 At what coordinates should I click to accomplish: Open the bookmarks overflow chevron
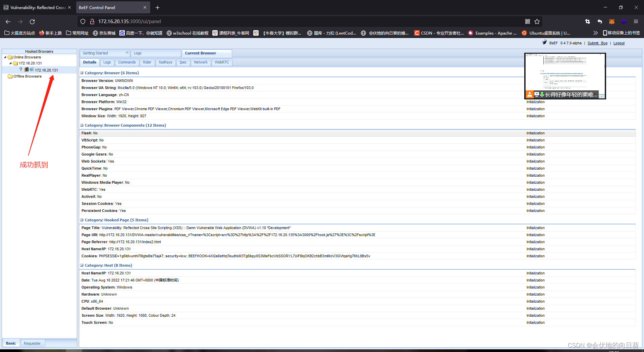(x=595, y=33)
